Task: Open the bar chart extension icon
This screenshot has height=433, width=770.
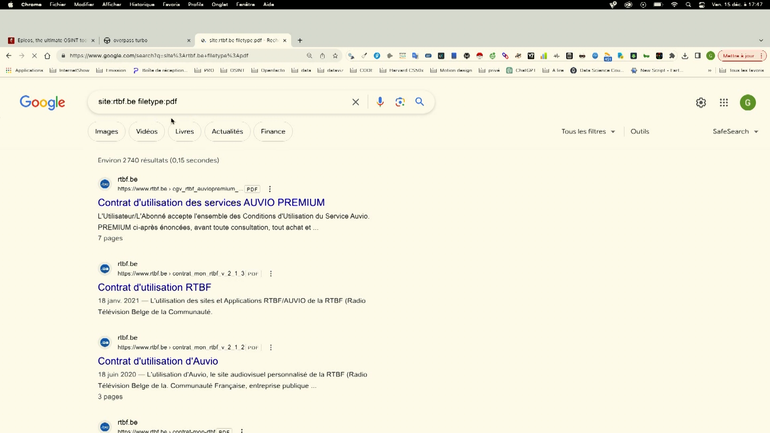Action: (544, 55)
